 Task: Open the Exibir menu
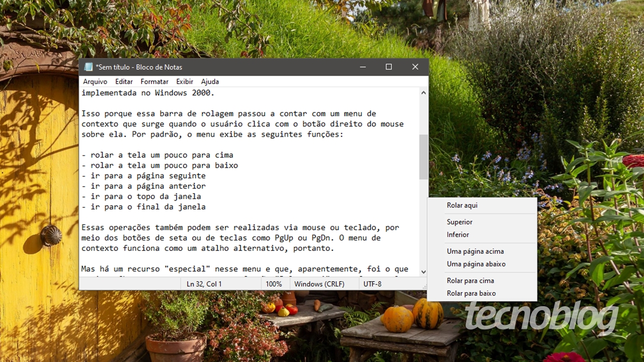[x=185, y=81]
